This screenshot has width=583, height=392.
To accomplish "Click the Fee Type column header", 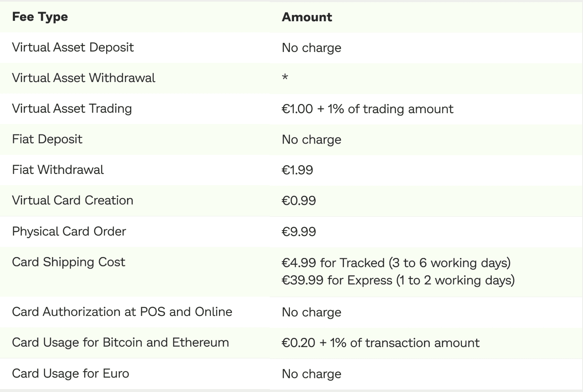I will pyautogui.click(x=40, y=17).
